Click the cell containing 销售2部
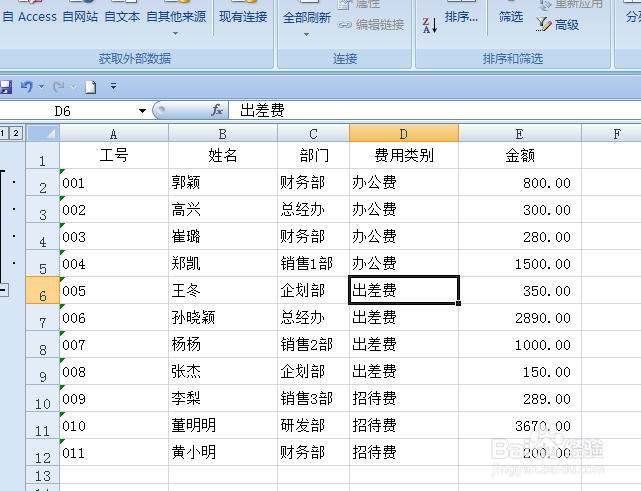This screenshot has width=641, height=491. (x=313, y=344)
